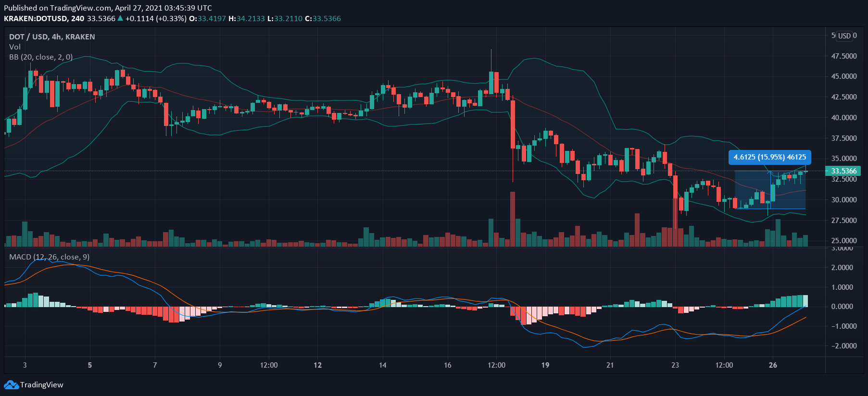Select date label 19 on time axis

[545, 365]
